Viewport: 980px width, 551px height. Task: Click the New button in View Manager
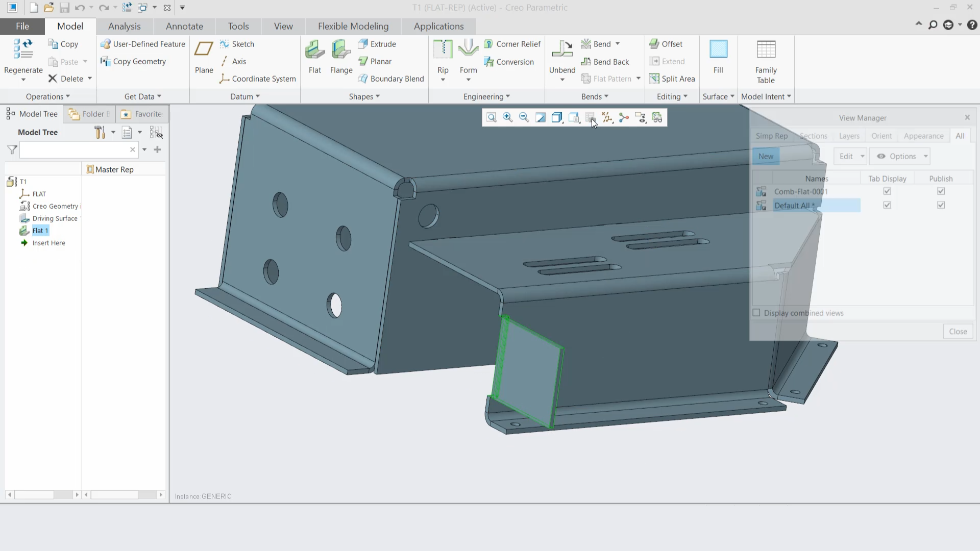coord(766,157)
